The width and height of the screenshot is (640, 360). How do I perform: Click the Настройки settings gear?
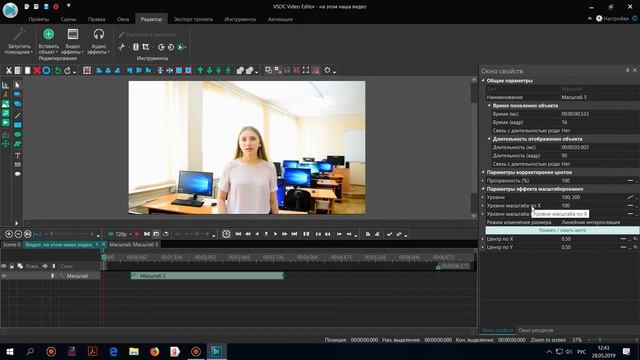pos(611,19)
